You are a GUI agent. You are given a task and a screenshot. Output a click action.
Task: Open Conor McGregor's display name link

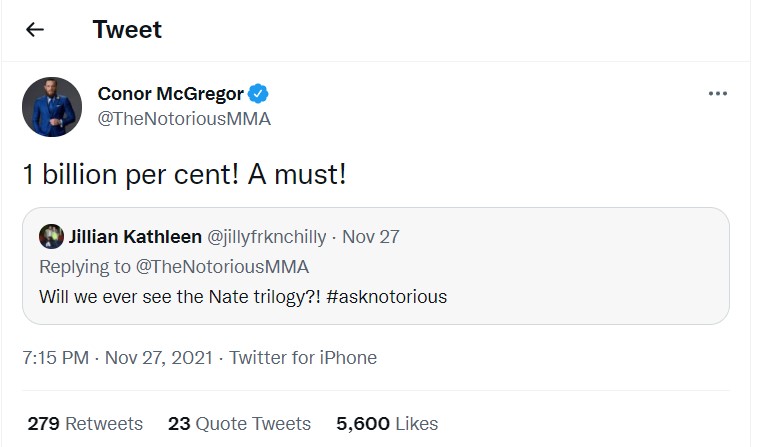(x=170, y=94)
